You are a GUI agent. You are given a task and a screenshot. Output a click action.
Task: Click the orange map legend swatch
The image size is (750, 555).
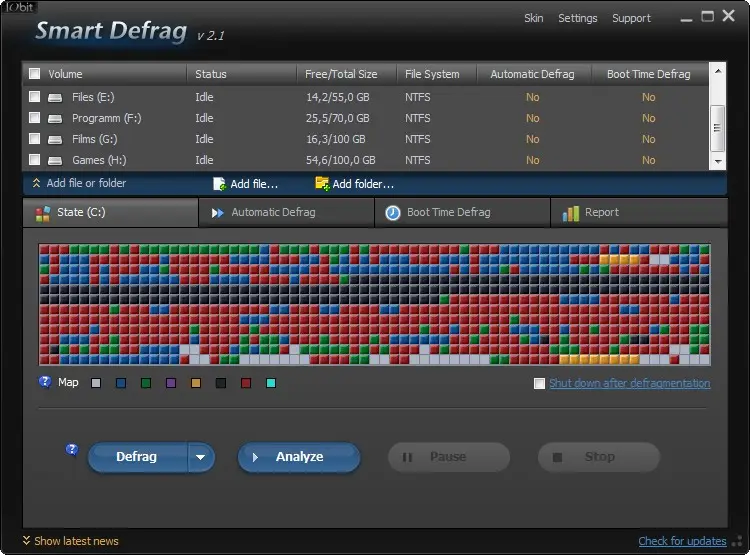click(x=196, y=383)
